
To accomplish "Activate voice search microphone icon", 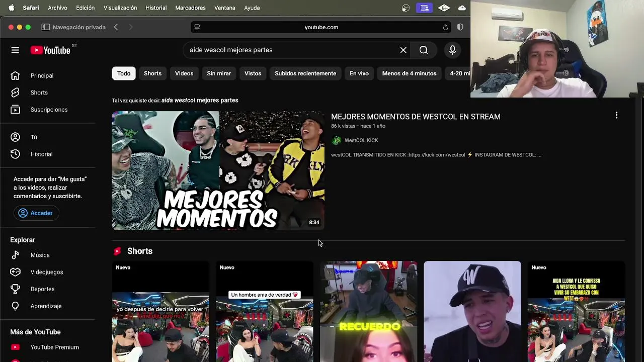I will pyautogui.click(x=452, y=50).
